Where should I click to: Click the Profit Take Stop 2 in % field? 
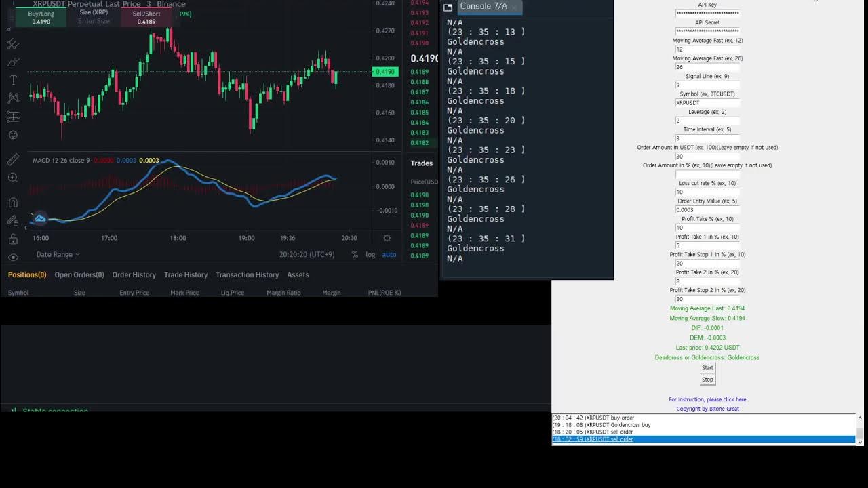pyautogui.click(x=707, y=299)
